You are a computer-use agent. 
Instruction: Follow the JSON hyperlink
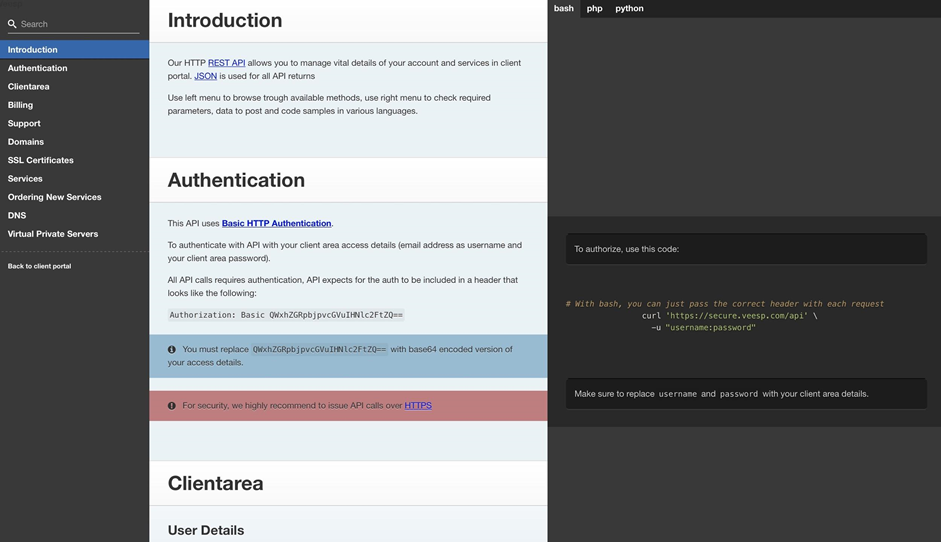click(205, 76)
